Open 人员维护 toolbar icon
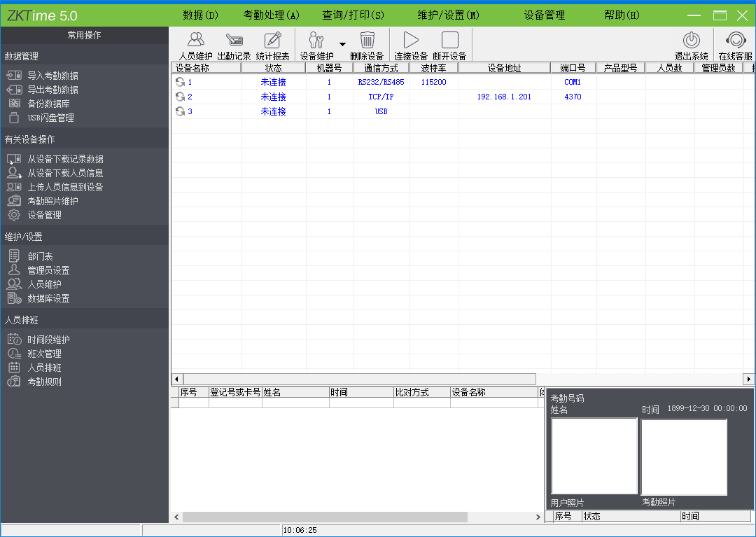Image resolution: width=756 pixels, height=537 pixels. pyautogui.click(x=195, y=41)
